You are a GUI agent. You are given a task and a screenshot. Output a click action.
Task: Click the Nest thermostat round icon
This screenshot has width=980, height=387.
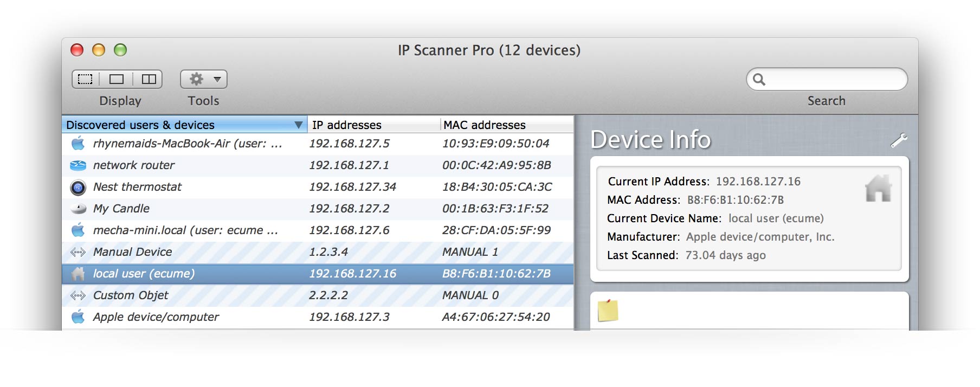pyautogui.click(x=78, y=188)
